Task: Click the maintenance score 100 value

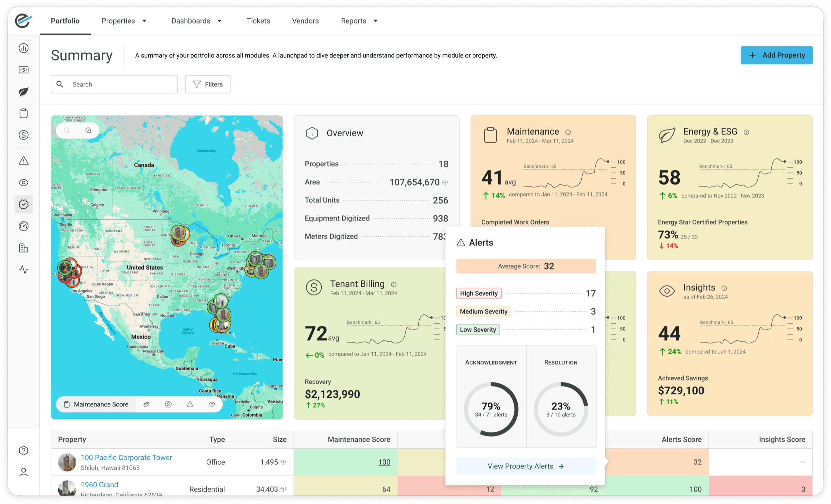Action: [x=384, y=462]
